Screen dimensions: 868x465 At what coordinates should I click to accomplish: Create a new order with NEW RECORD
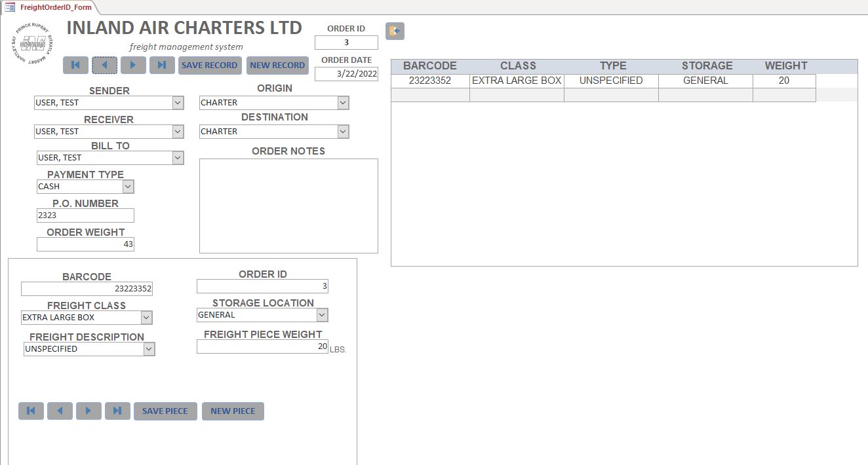(277, 65)
